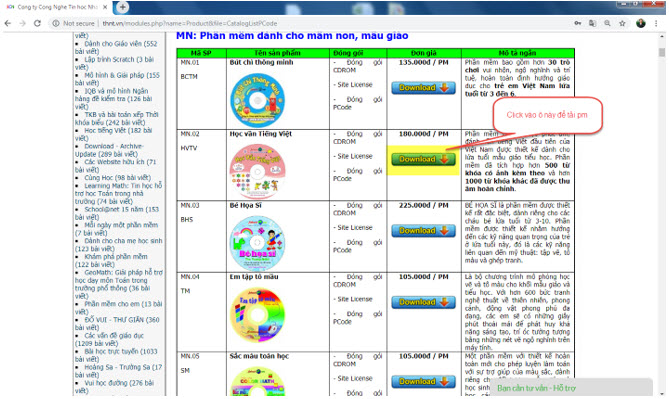Open the user profile avatar
669x399 pixels.
click(641, 23)
